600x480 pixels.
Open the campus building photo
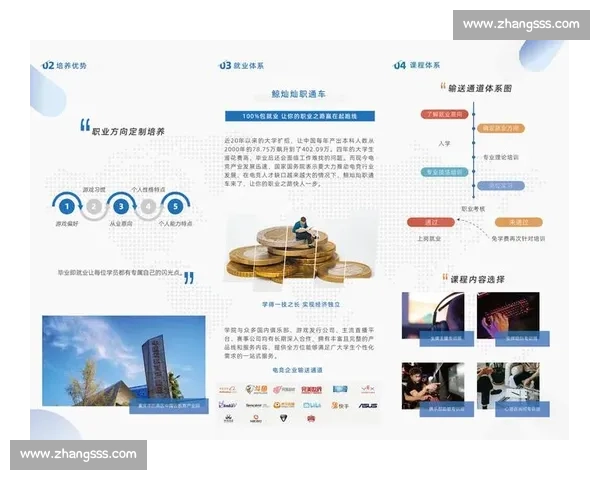(122, 362)
